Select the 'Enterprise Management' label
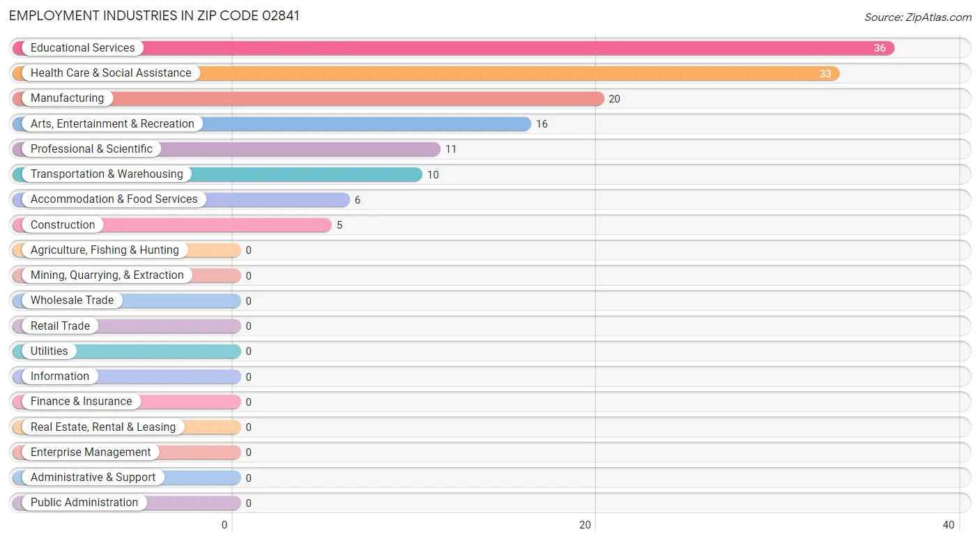The image size is (980, 541). coord(91,452)
